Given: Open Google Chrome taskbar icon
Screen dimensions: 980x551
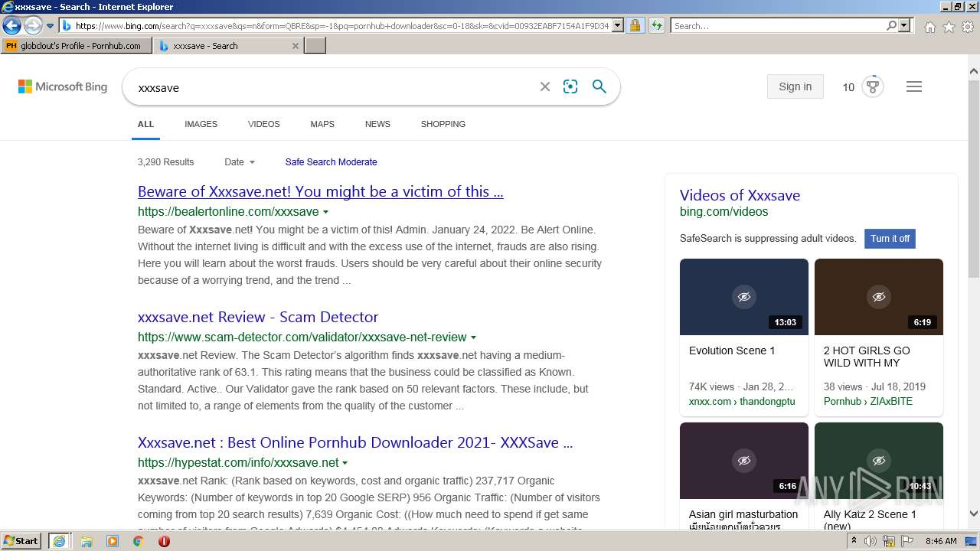Looking at the screenshot, I should tap(139, 541).
